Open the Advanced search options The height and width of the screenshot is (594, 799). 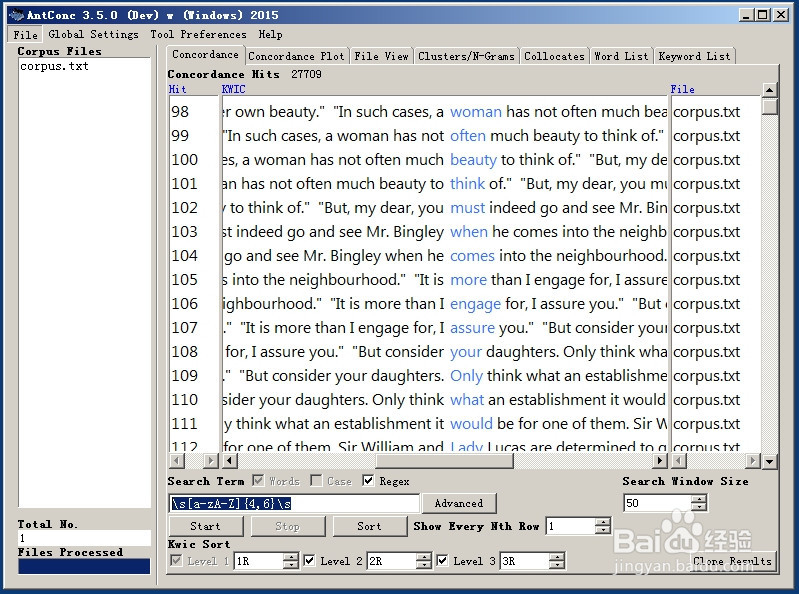[x=459, y=503]
